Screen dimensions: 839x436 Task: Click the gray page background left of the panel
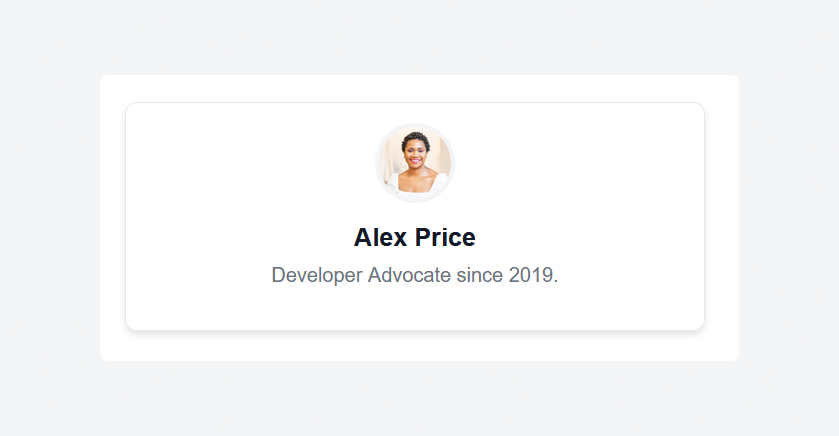coord(50,218)
